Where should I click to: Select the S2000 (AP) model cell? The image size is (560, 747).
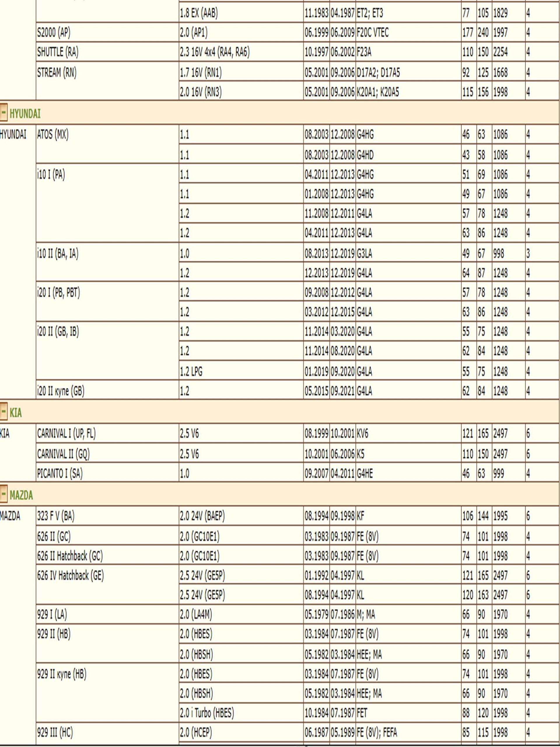pyautogui.click(x=54, y=33)
